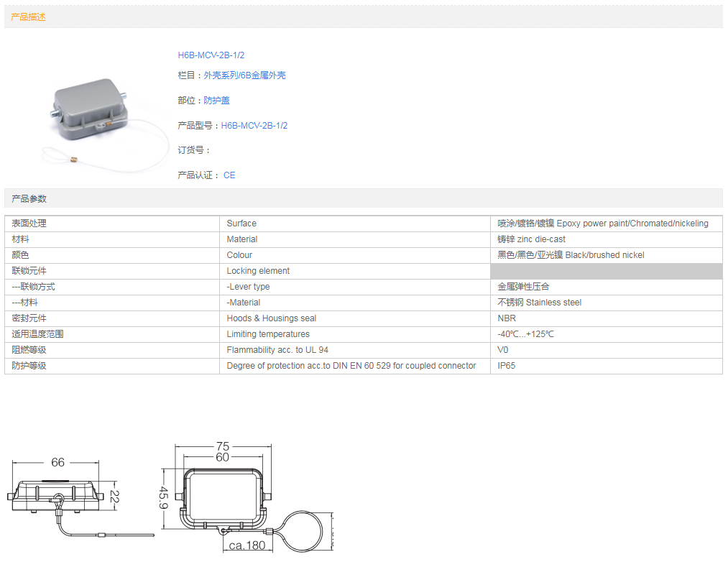
Task: Select the zinc die-cast material value cell
Action: [x=531, y=239]
